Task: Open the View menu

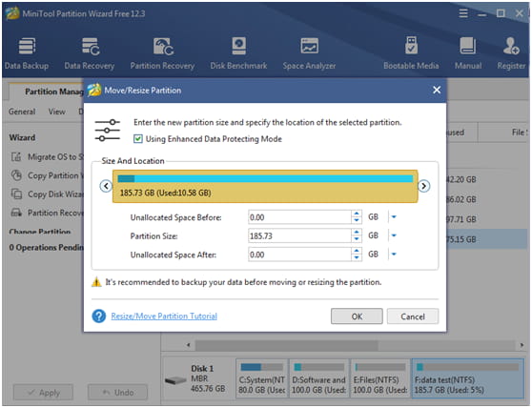Action: click(56, 112)
